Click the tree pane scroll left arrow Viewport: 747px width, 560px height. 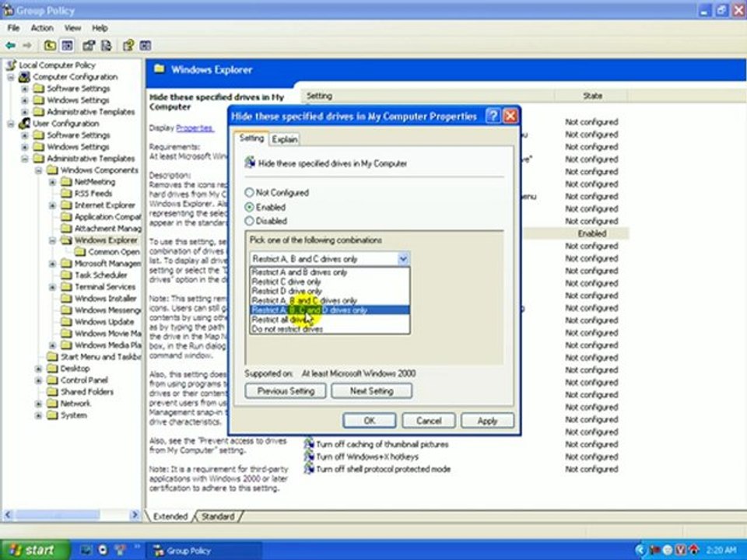(8, 515)
